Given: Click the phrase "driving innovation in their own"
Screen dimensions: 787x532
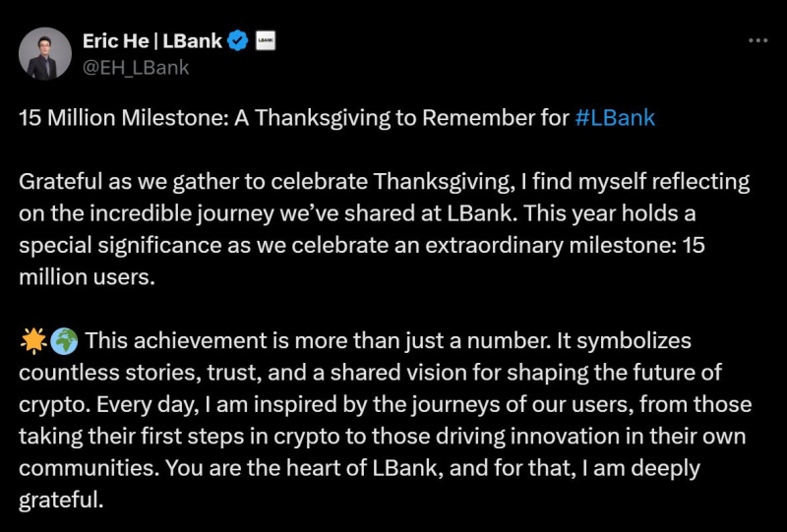Looking at the screenshot, I should (552, 437).
